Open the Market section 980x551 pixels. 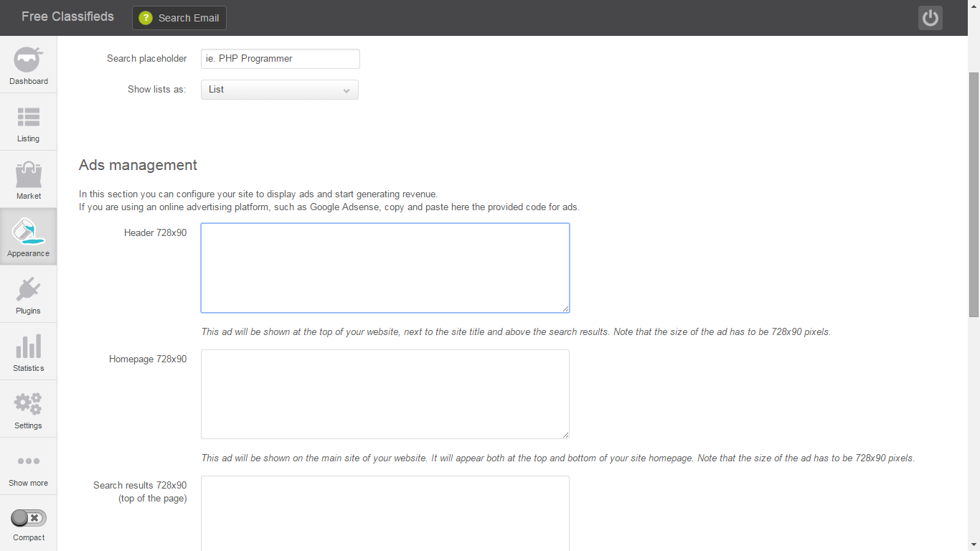(x=28, y=179)
